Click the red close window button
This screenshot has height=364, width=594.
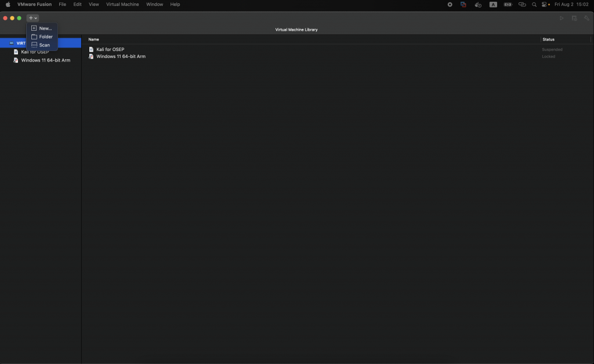(x=5, y=18)
